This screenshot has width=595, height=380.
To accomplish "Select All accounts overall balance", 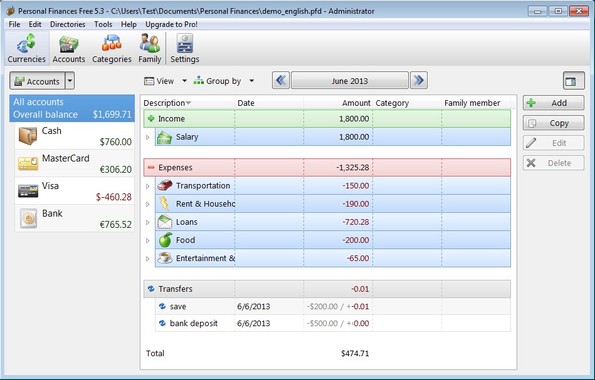I will (x=72, y=108).
